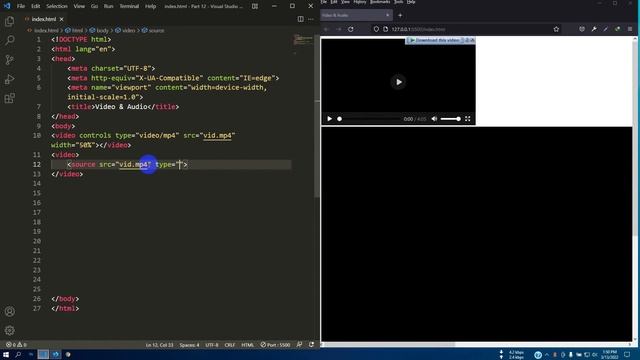Open the Explorer view in VS Code

click(9, 21)
